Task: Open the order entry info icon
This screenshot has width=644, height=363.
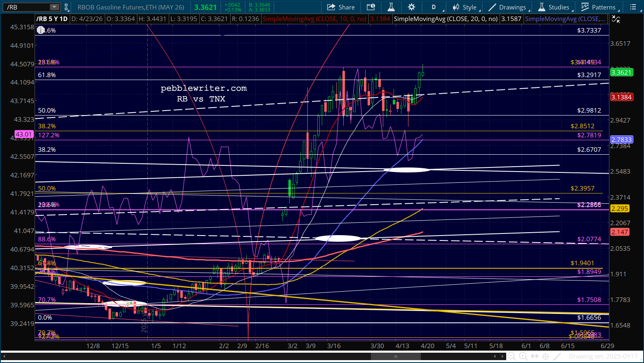Action: [x=371, y=7]
